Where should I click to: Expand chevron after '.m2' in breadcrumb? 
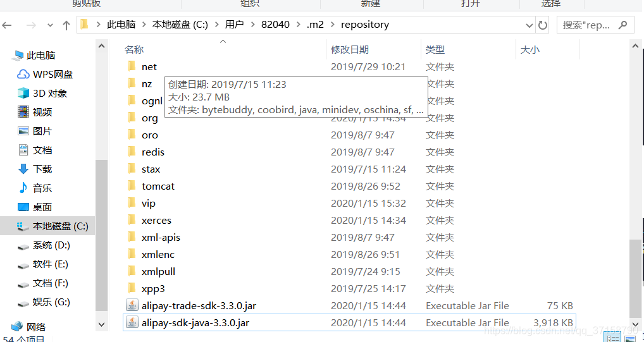click(x=333, y=25)
